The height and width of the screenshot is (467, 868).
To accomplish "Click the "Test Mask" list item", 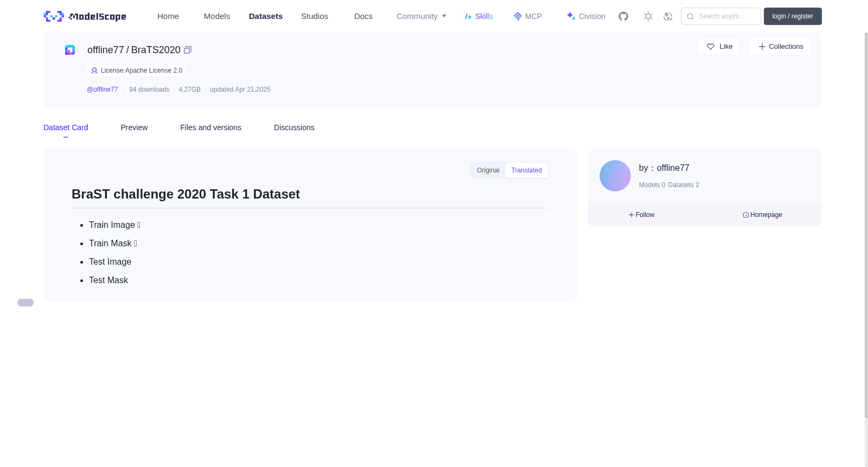I will (108, 280).
